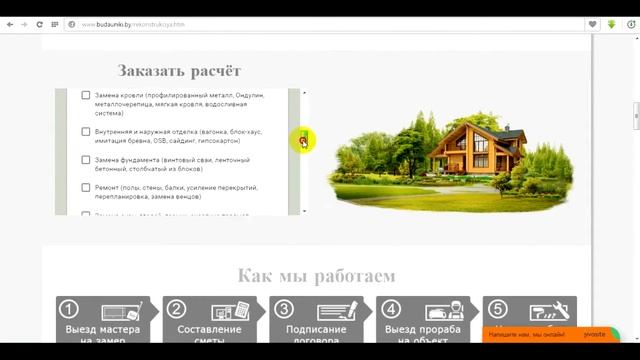Open the speed dial grid icon
The width and height of the screenshot is (640, 360).
click(x=55, y=24)
